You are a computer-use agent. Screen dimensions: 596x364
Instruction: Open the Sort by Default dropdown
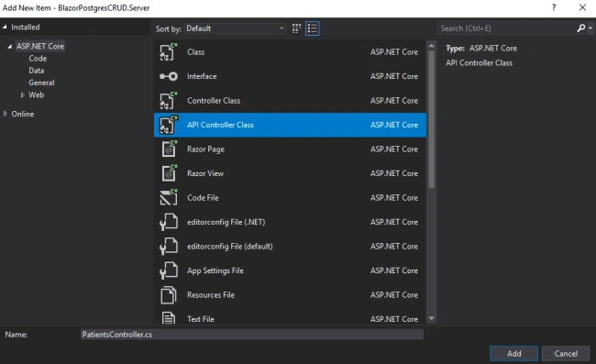pyautogui.click(x=235, y=28)
